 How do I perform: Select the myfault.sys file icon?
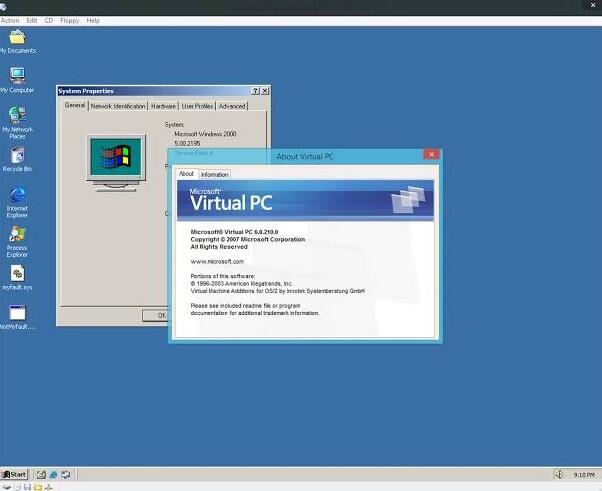[x=17, y=278]
